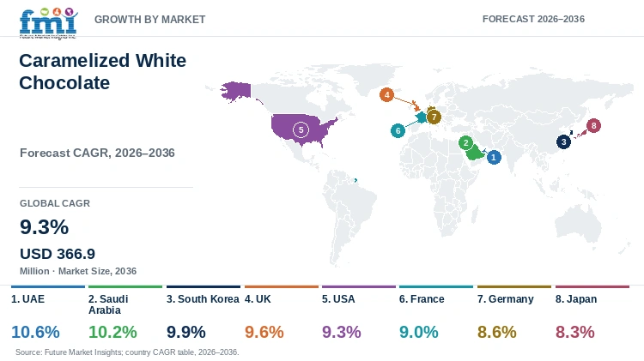Click the '8. Japan' label

pyautogui.click(x=576, y=299)
